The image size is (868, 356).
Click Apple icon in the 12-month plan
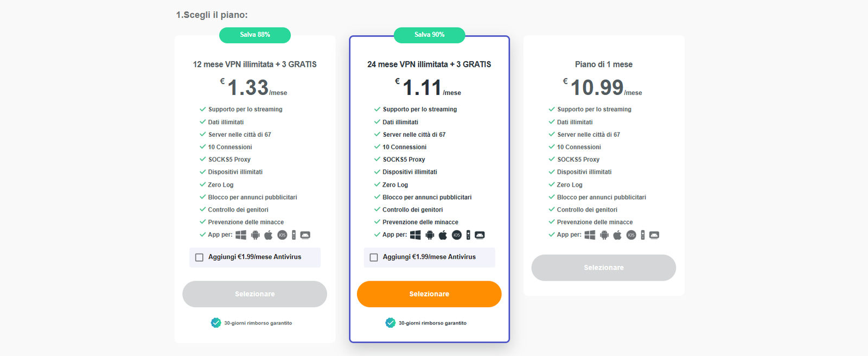point(269,235)
